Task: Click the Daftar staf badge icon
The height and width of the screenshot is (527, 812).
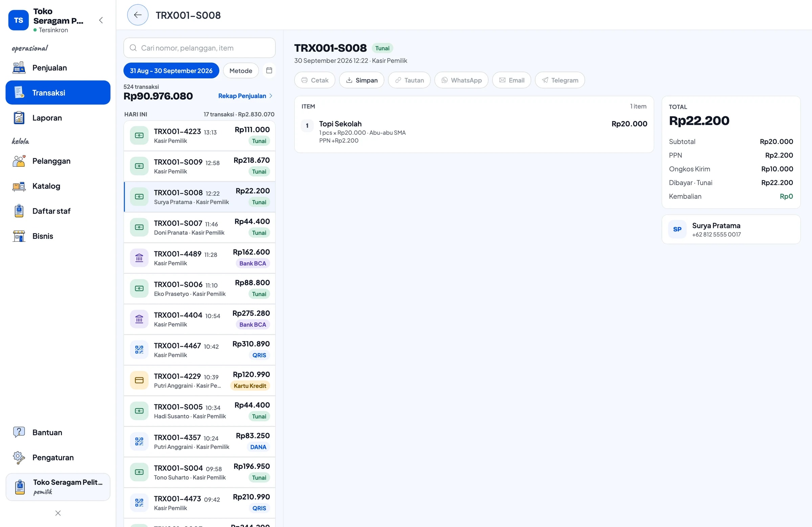Action: point(19,211)
